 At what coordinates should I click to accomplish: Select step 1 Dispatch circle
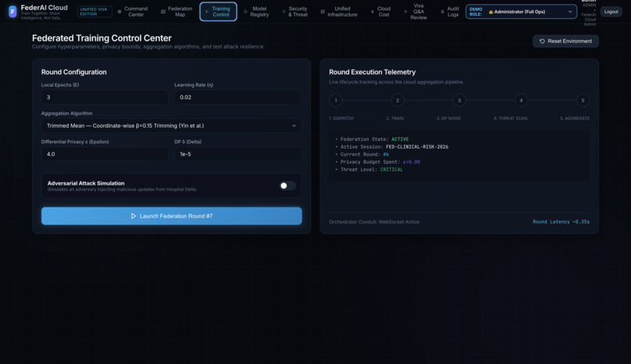[x=336, y=100]
